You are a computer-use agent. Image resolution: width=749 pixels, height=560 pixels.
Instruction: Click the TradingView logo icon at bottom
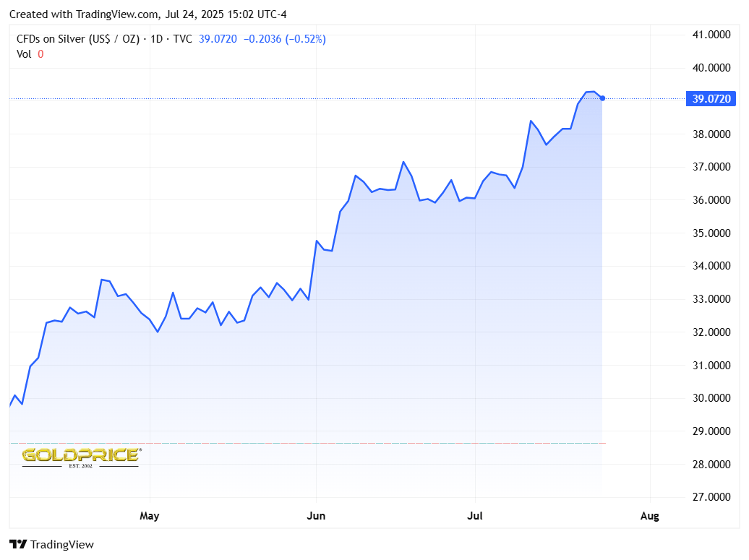tap(18, 545)
